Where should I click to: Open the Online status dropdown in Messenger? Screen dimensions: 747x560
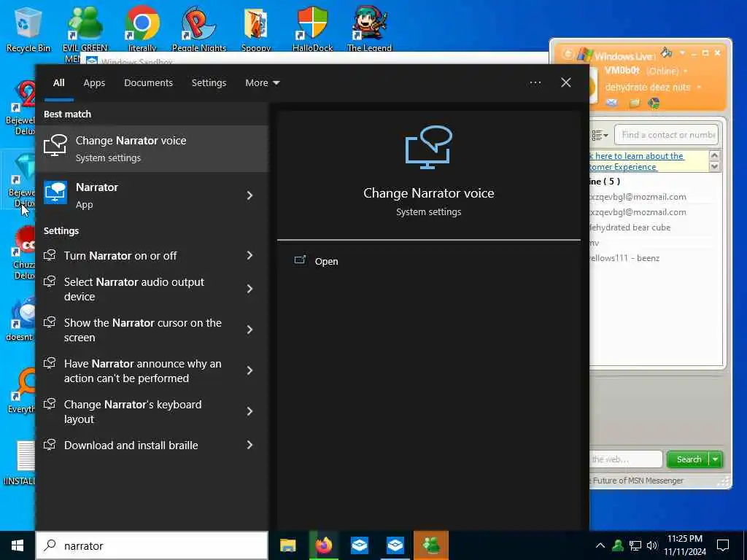pyautogui.click(x=686, y=71)
